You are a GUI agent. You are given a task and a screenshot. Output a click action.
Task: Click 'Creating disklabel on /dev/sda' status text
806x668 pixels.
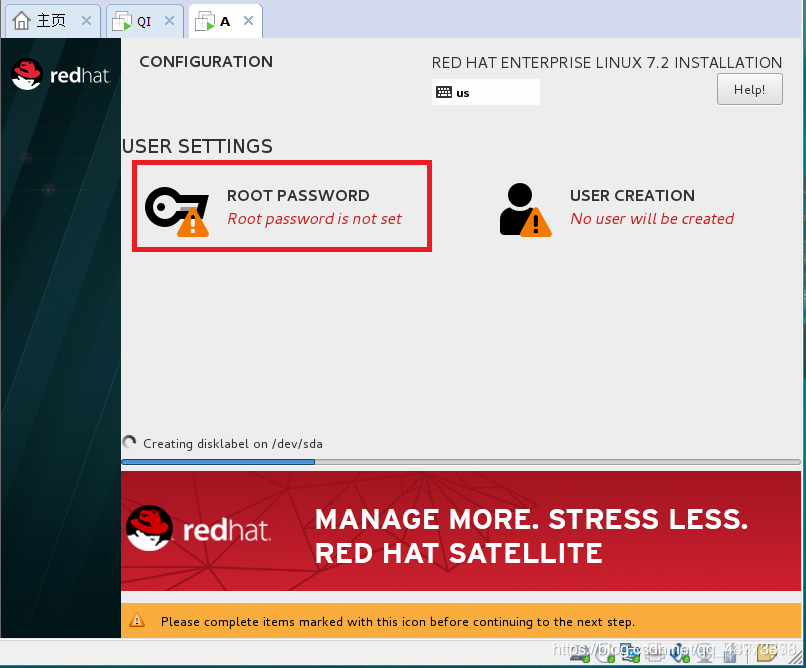click(232, 443)
